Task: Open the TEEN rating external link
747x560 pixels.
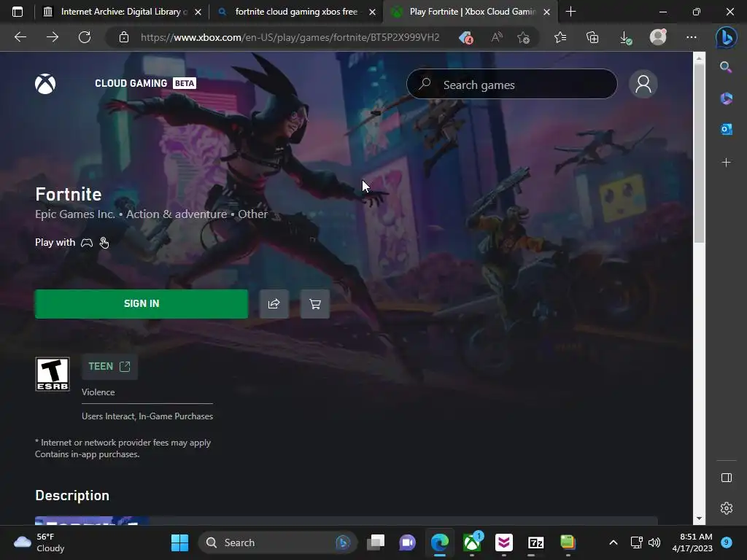Action: pos(109,366)
